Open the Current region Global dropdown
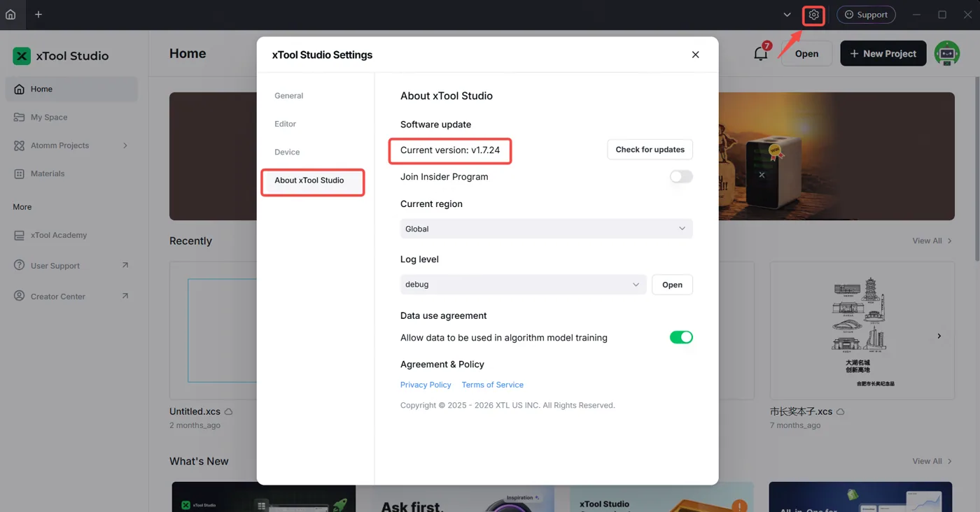 coord(546,229)
